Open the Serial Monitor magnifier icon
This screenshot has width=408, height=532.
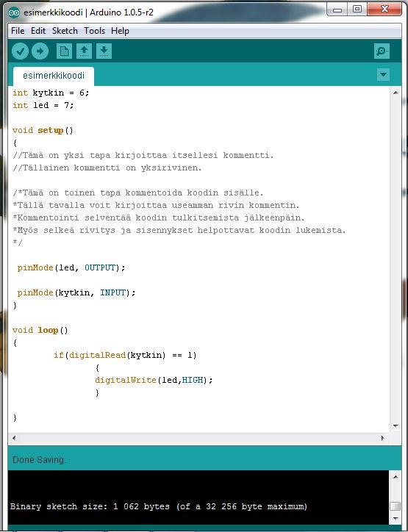pos(382,51)
